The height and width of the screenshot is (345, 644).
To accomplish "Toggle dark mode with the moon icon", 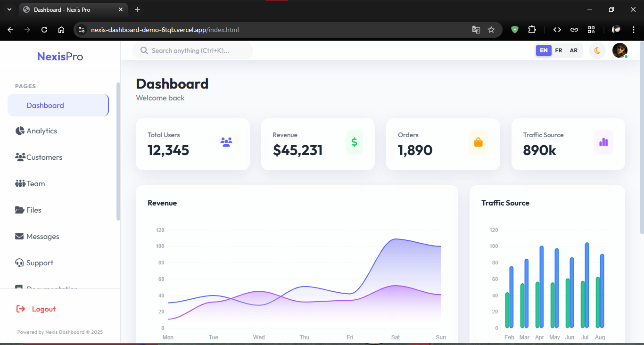I will (597, 50).
